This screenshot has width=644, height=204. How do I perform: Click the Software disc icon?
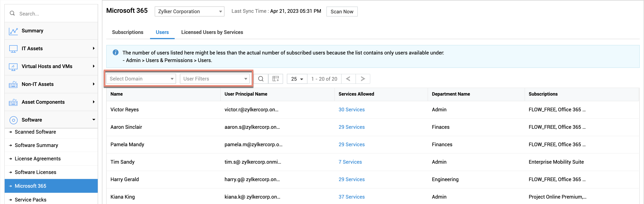click(x=14, y=120)
